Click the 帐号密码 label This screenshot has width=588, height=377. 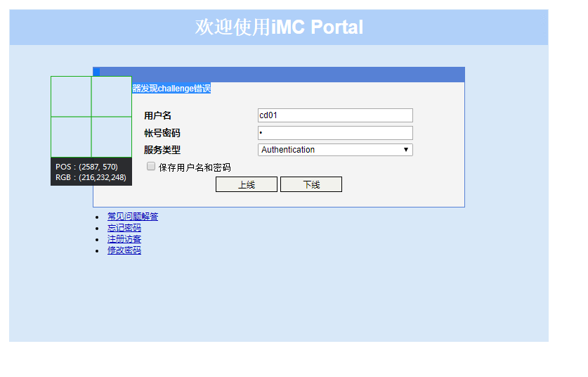point(162,133)
